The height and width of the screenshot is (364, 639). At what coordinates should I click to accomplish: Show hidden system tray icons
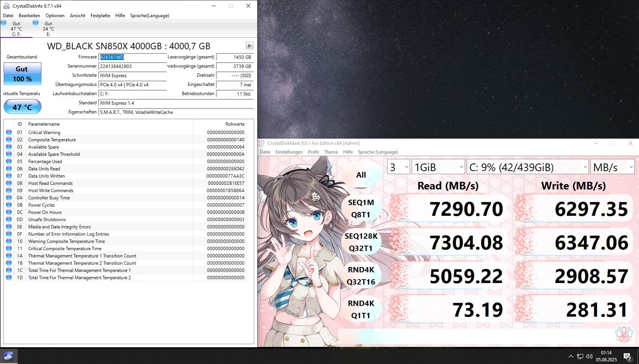571,356
